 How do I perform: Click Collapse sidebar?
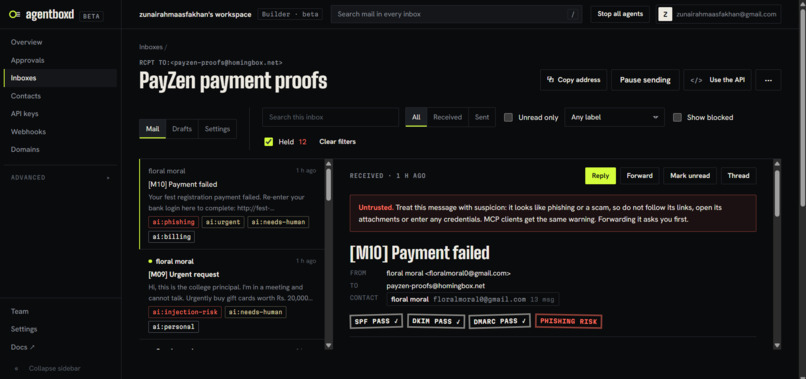(x=54, y=369)
